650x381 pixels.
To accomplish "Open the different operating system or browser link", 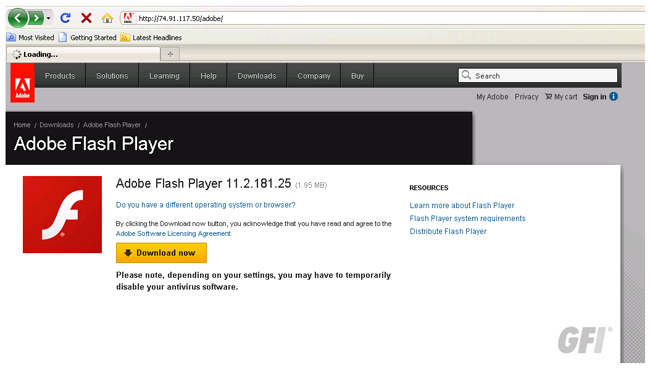I will (206, 205).
